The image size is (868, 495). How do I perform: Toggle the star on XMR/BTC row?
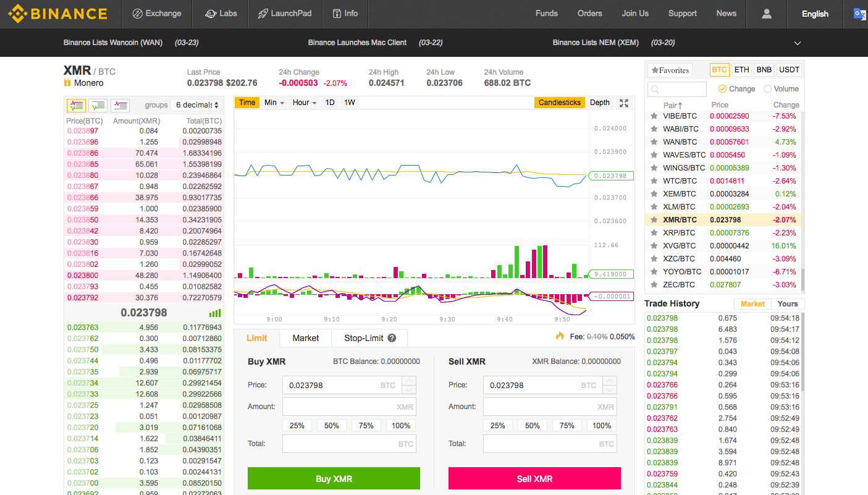tap(654, 220)
